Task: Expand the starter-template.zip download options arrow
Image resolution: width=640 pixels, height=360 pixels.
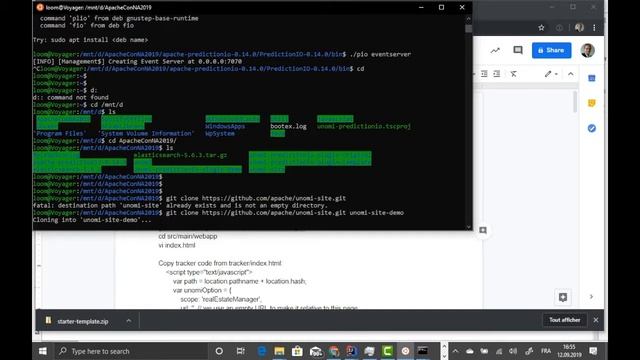Action: pos(129,321)
